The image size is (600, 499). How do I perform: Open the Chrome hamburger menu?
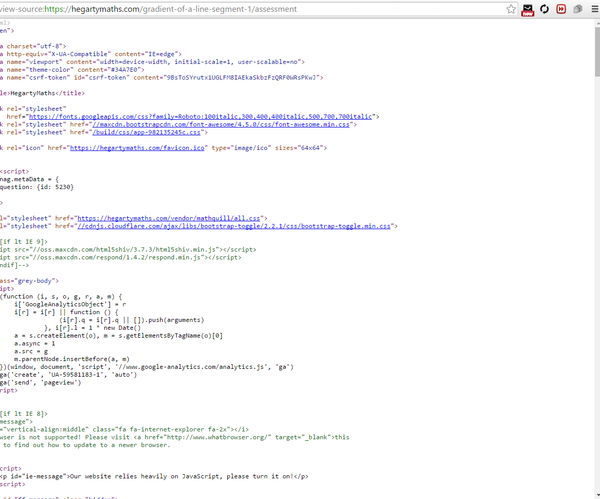595,9
